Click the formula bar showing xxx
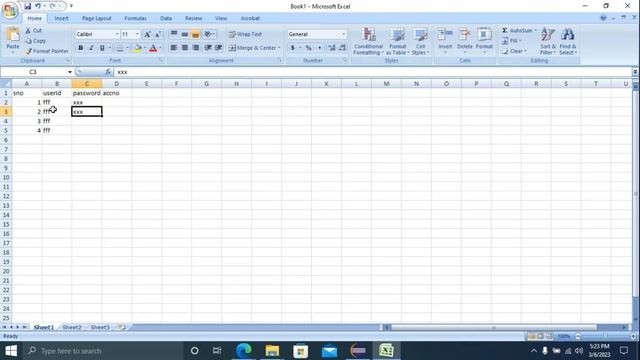Viewport: 640px width, 360px height. (x=373, y=72)
